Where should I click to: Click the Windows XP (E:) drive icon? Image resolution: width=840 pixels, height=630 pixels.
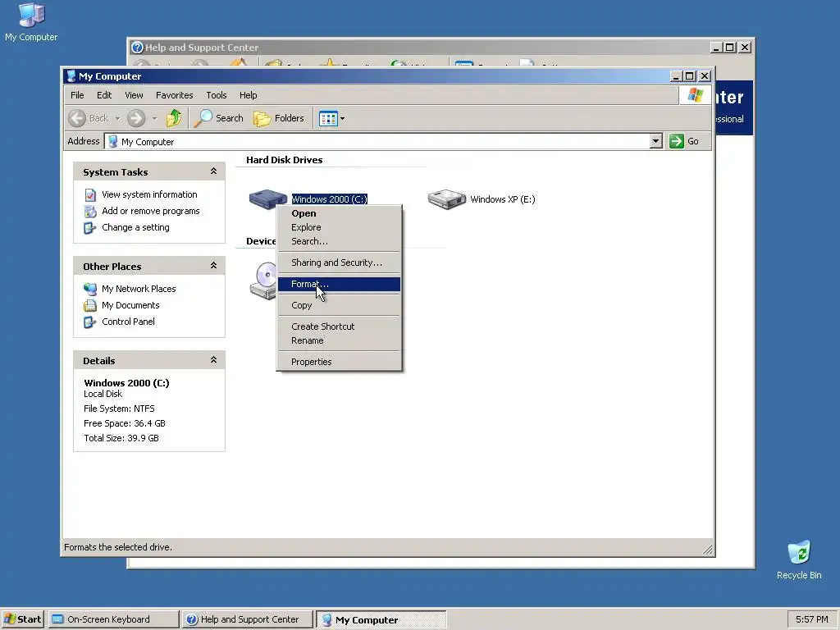pyautogui.click(x=447, y=199)
